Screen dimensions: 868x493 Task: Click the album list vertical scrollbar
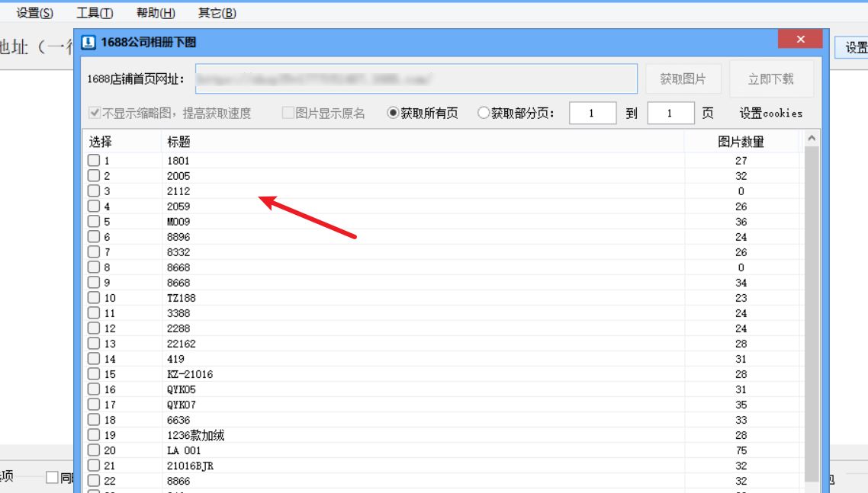point(812,314)
